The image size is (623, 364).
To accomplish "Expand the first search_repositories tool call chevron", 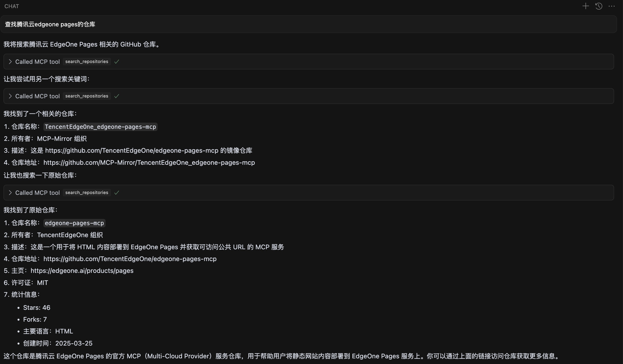I will pos(10,62).
